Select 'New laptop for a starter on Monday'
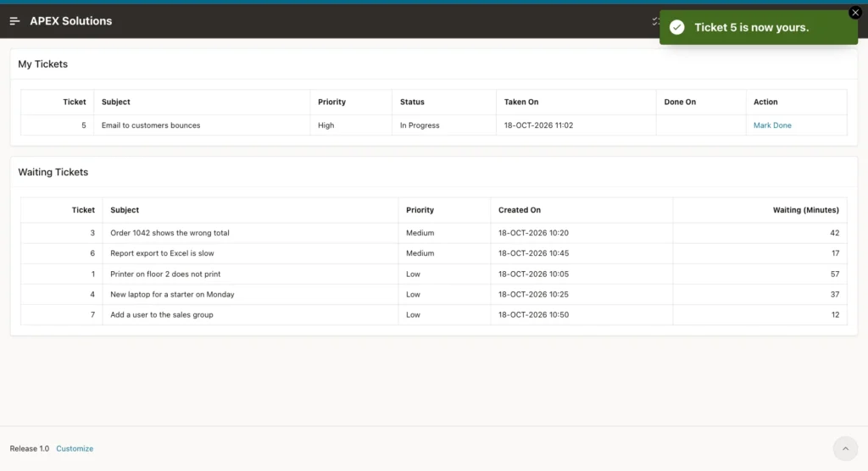This screenshot has width=868, height=471. (172, 295)
